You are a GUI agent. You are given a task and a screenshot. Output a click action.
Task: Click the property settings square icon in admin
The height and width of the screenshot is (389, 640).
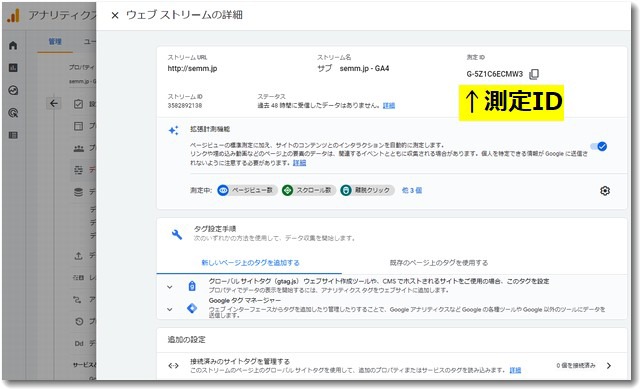[x=79, y=126]
